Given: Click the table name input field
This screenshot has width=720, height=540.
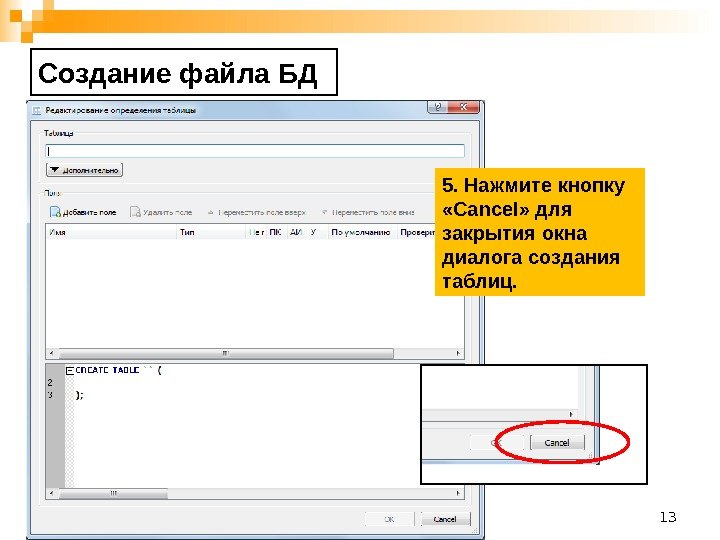Looking at the screenshot, I should 255,151.
